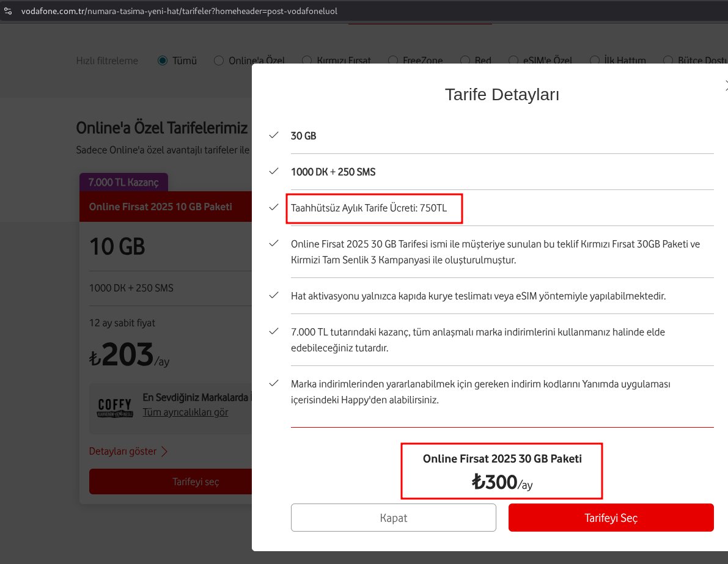Screen dimensions: 728x564
Task: Click the 30 GB text in details
Action: click(x=304, y=136)
